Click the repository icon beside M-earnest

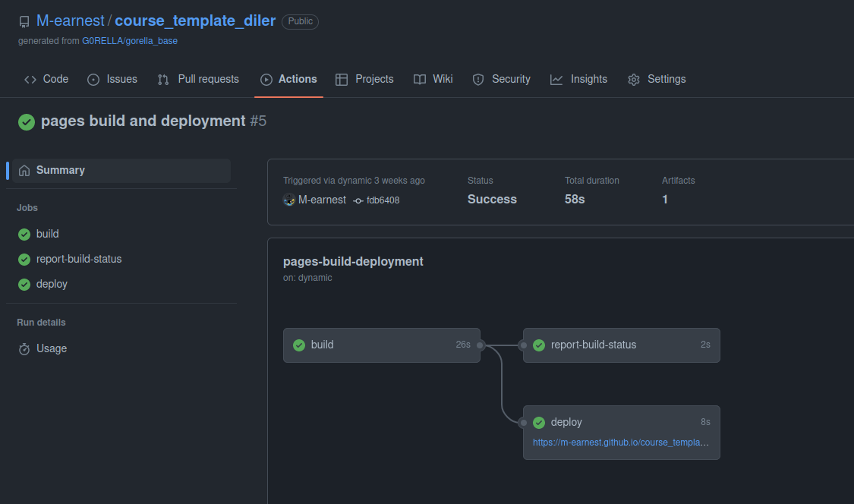[24, 21]
